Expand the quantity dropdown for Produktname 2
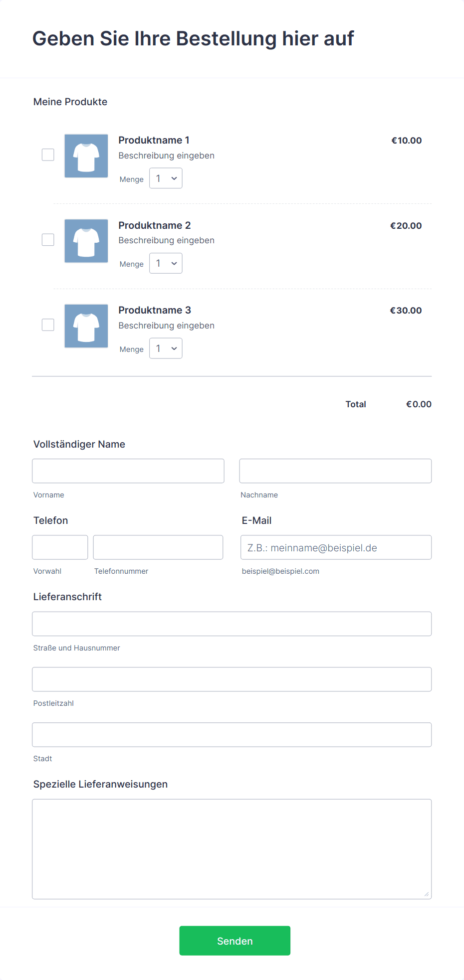464x980 pixels. click(x=166, y=263)
